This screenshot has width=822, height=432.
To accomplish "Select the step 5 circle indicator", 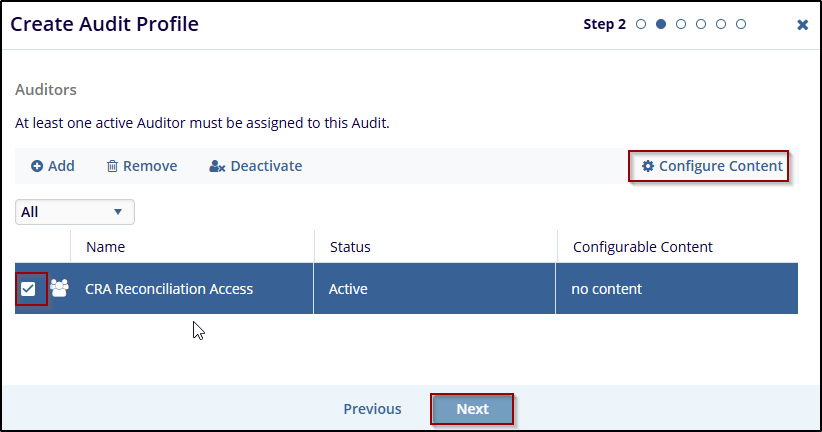I will [x=721, y=24].
